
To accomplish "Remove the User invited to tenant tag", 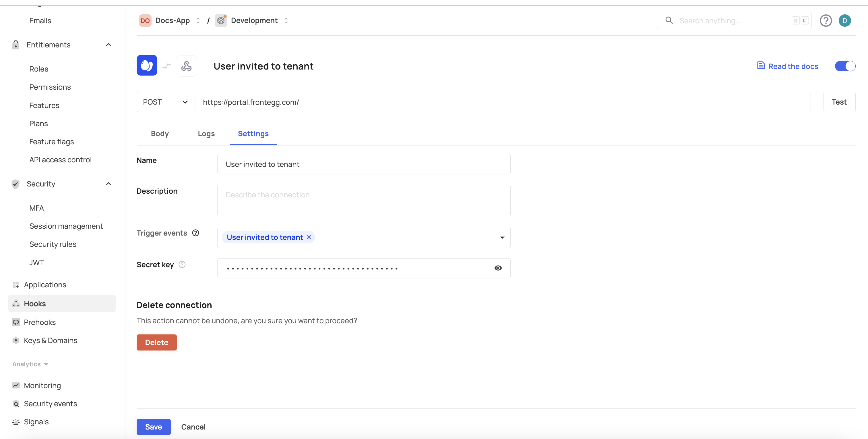I will pos(309,237).
